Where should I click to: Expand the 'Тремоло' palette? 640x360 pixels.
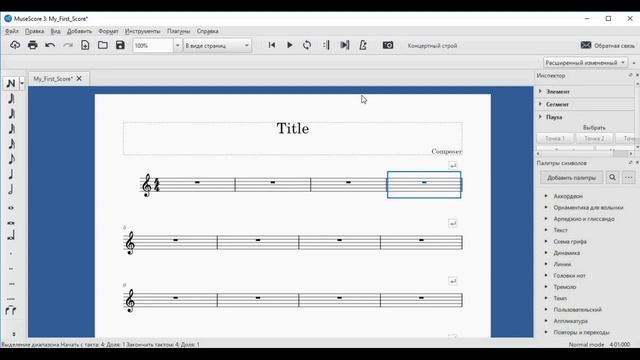coord(546,287)
